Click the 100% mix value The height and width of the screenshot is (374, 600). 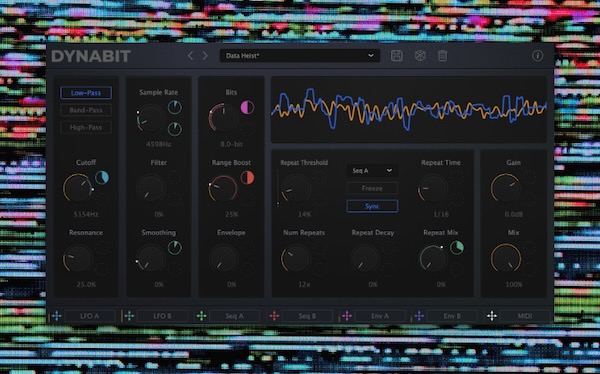(x=514, y=284)
